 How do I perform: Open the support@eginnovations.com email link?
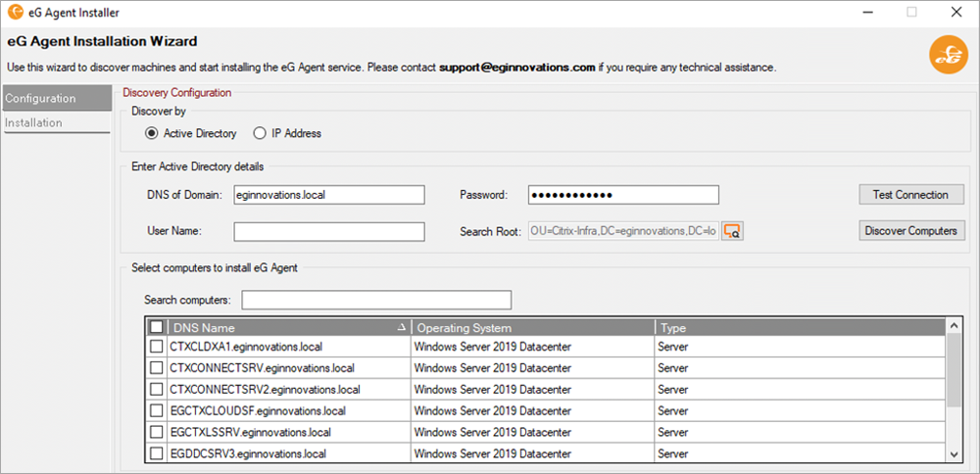(516, 67)
